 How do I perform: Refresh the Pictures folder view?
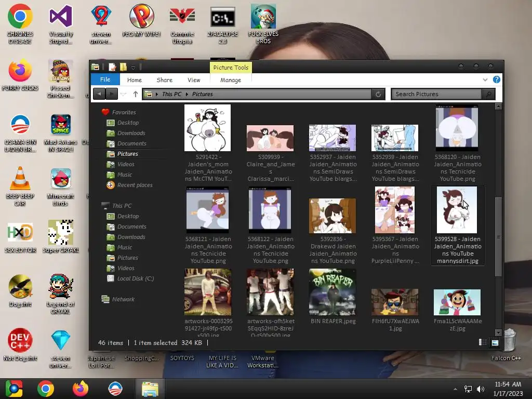pyautogui.click(x=378, y=95)
